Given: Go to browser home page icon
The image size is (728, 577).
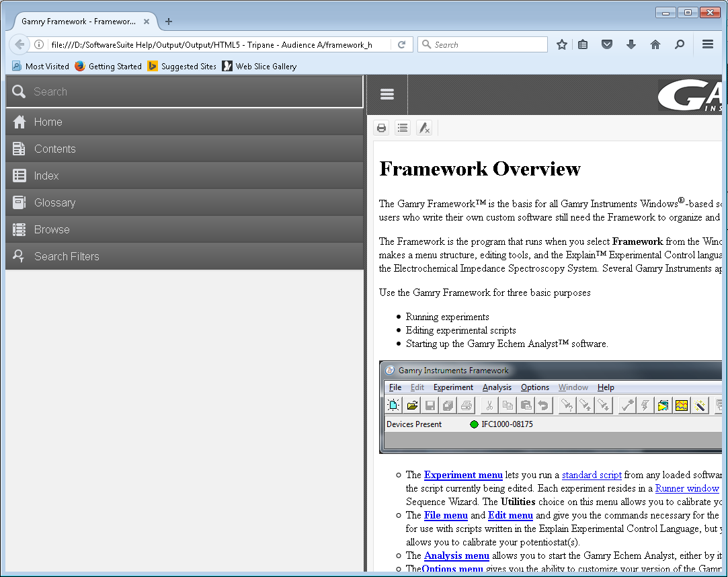Looking at the screenshot, I should click(655, 44).
